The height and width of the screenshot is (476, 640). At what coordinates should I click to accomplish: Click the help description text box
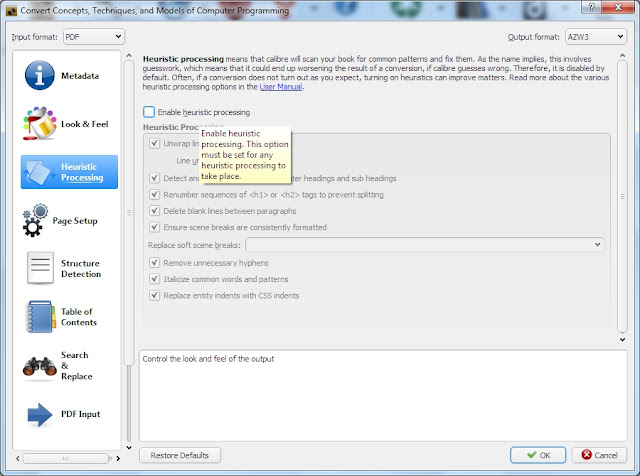[x=383, y=395]
